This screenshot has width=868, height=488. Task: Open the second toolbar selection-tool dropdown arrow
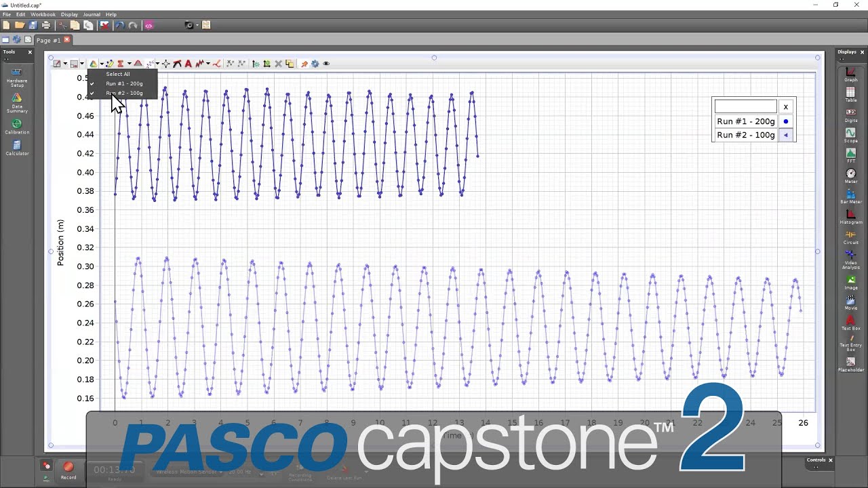(81, 64)
